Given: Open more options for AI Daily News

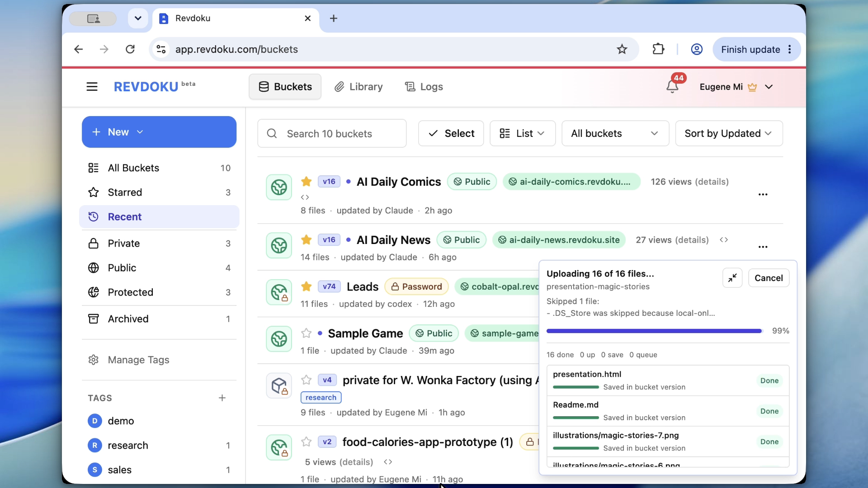Looking at the screenshot, I should click(x=763, y=247).
